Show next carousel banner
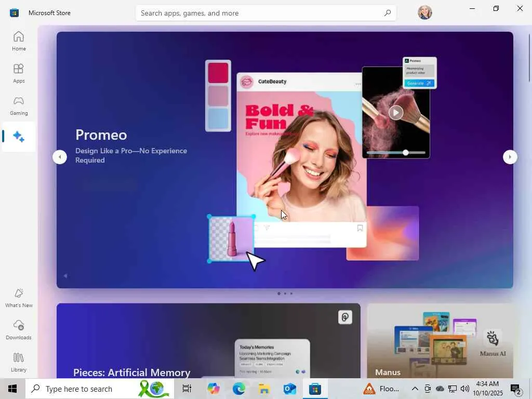Image resolution: width=532 pixels, height=399 pixels. click(x=510, y=157)
